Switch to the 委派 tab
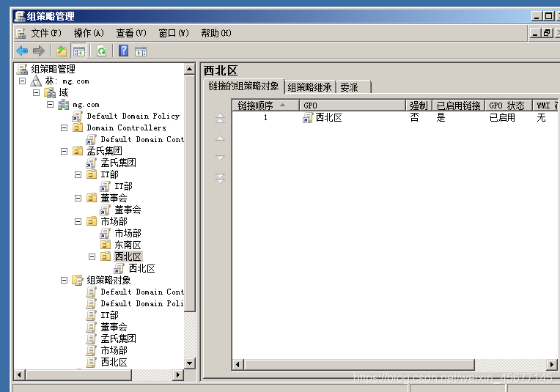This screenshot has height=392, width=560. (x=353, y=87)
